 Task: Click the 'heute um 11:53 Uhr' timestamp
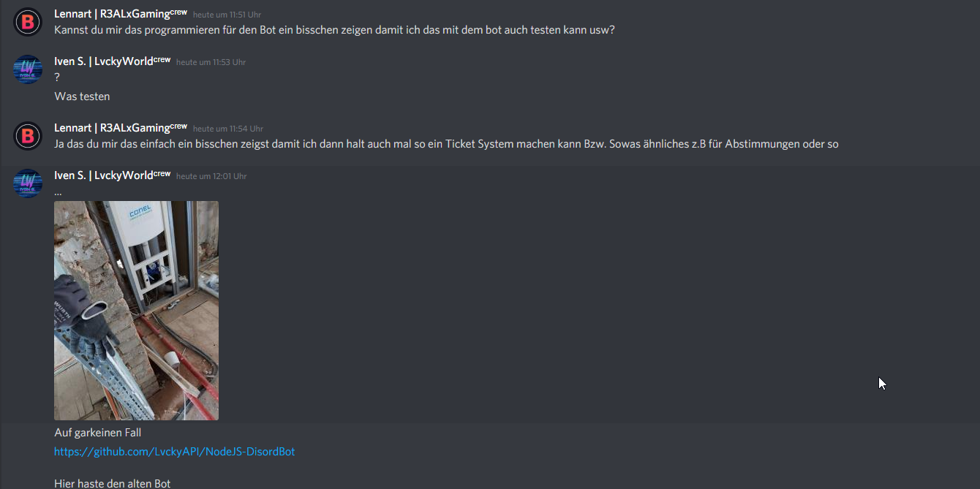click(211, 62)
